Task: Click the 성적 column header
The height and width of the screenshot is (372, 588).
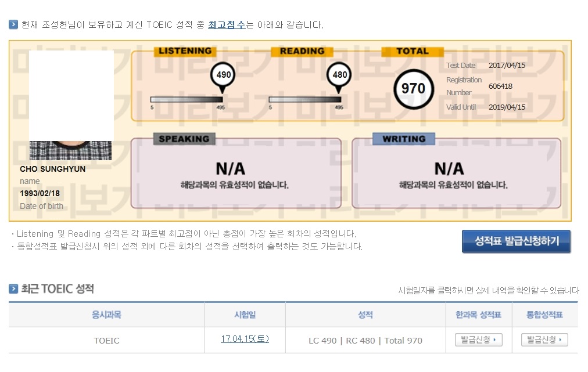Action: [x=365, y=315]
